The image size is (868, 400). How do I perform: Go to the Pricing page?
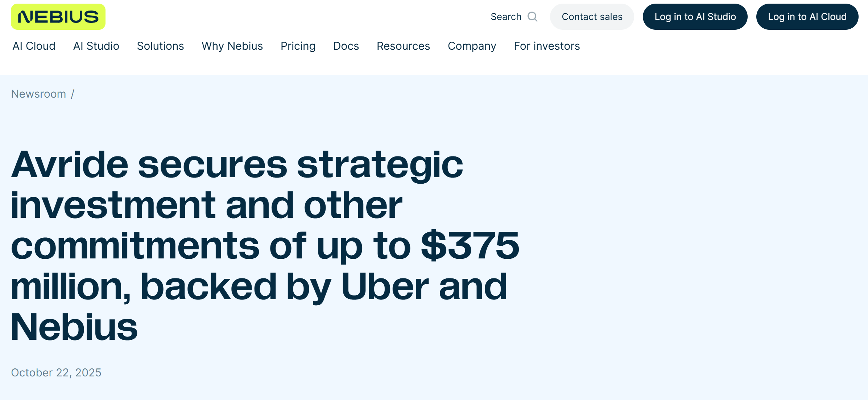coord(298,46)
